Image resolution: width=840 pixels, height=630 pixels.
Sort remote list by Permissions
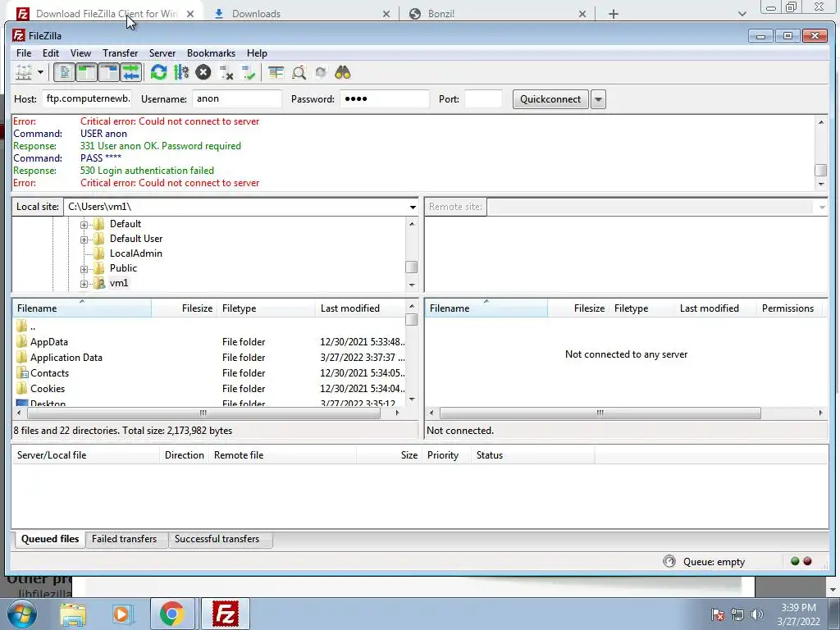coord(787,308)
